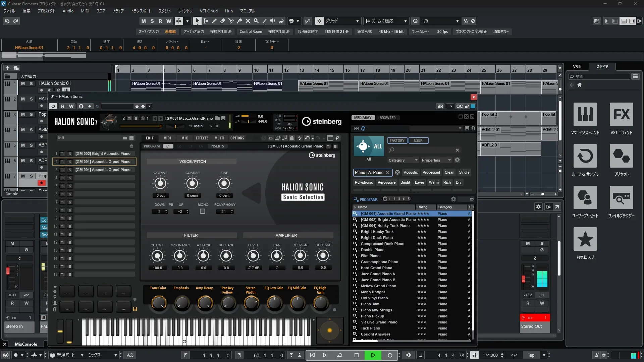This screenshot has height=362, width=644.
Task: Select the Glue tool in toolbar
Action: coord(239,21)
